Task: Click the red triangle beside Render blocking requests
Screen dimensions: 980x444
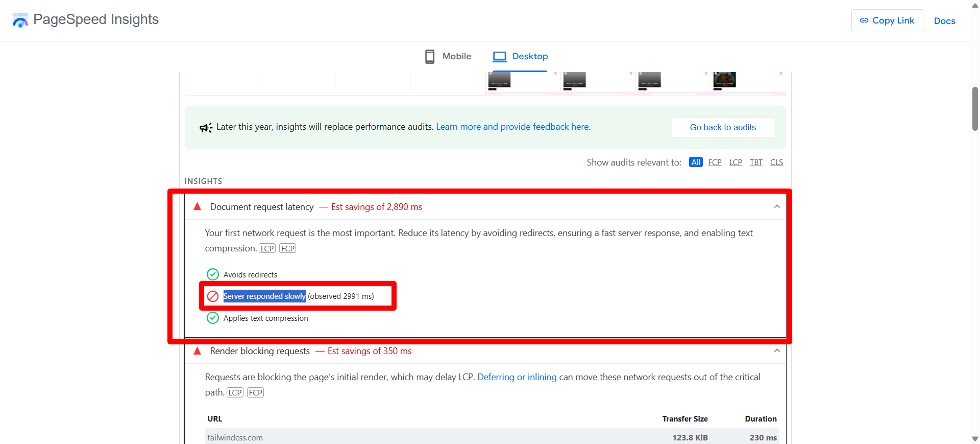Action: 198,351
